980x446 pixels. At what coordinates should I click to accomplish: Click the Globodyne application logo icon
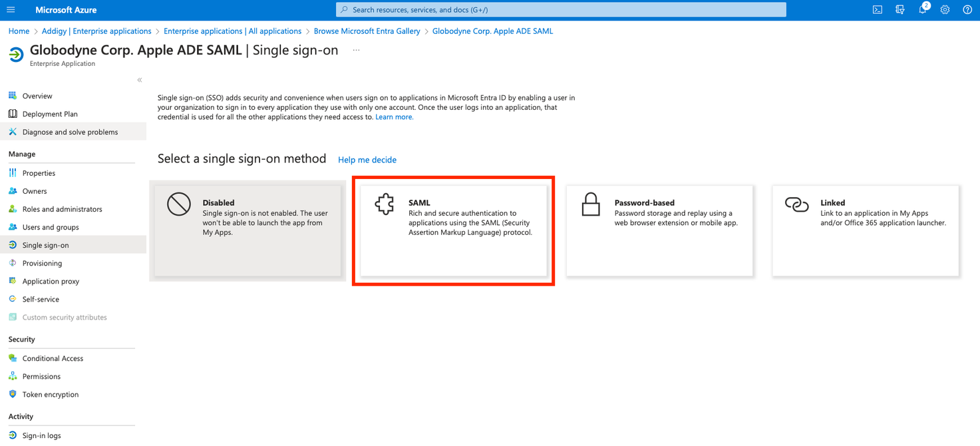[16, 55]
